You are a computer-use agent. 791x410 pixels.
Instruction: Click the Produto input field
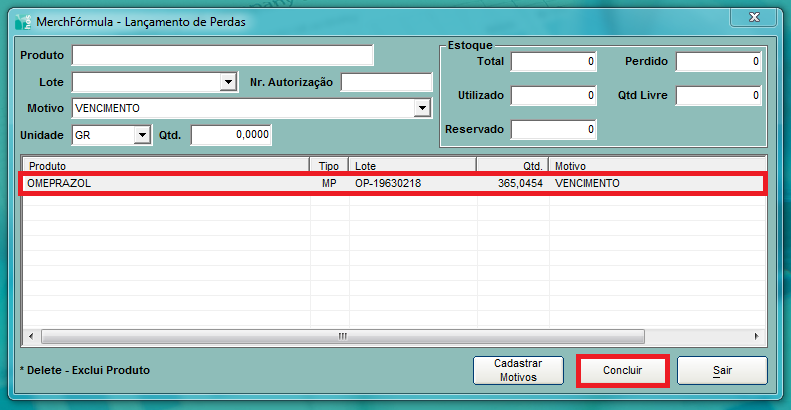point(222,55)
